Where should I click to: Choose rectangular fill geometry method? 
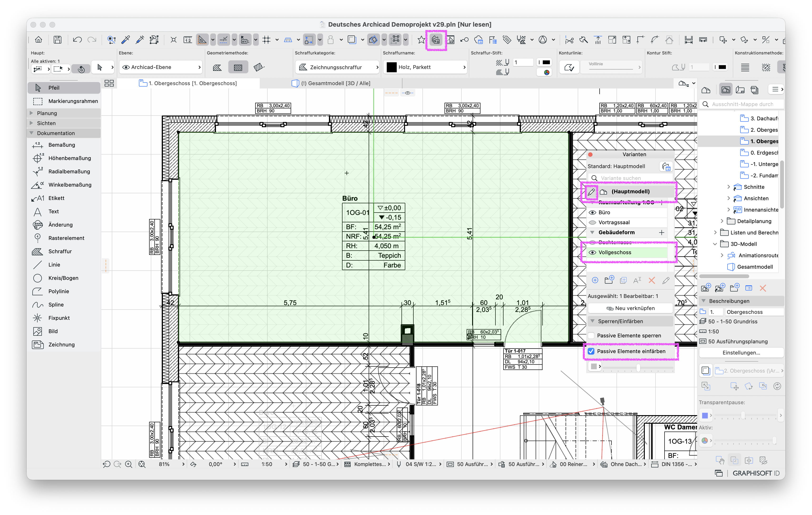238,67
